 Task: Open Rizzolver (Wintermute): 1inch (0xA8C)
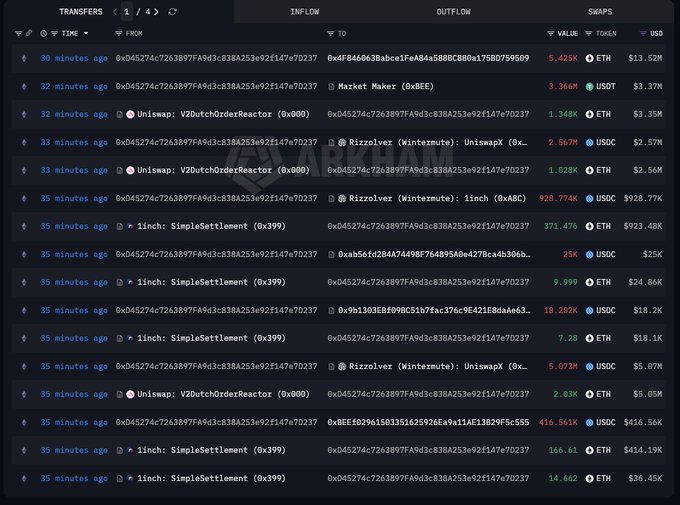coord(437,198)
